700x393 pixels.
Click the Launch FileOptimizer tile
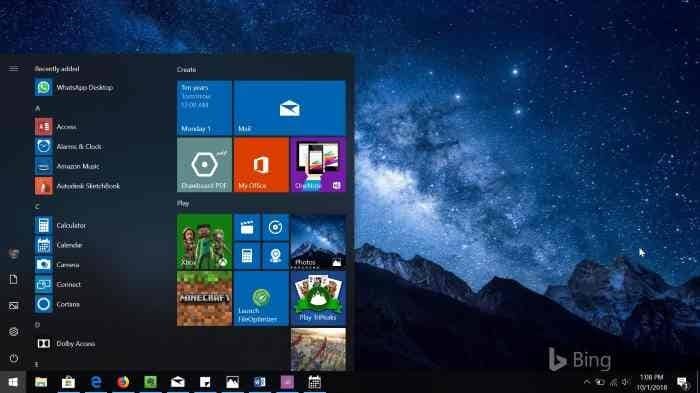(261, 299)
